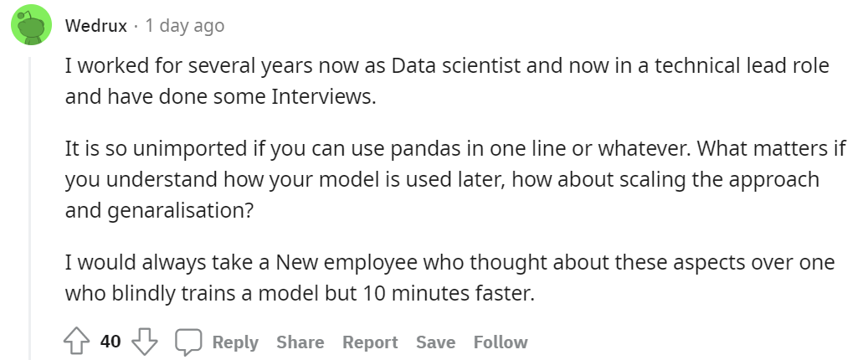Screen dimensions: 868x360
Task: Open the Wedrux username profile link
Action: click(x=96, y=26)
